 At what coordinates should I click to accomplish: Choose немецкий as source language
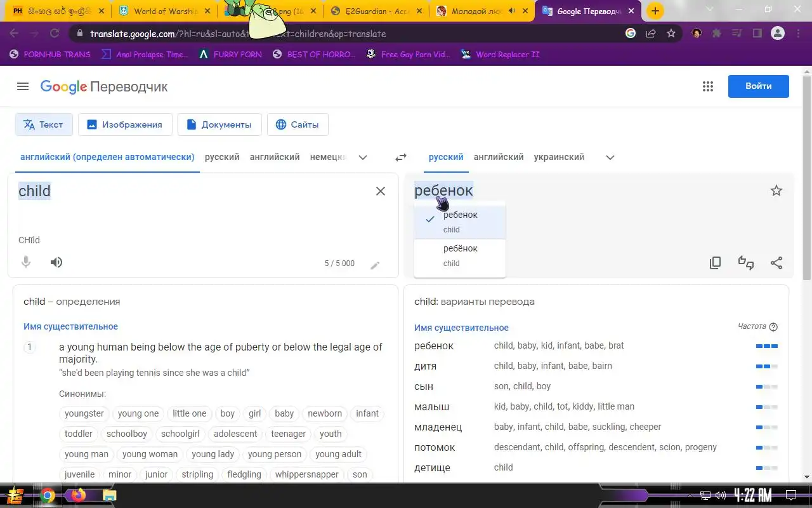[327, 157]
